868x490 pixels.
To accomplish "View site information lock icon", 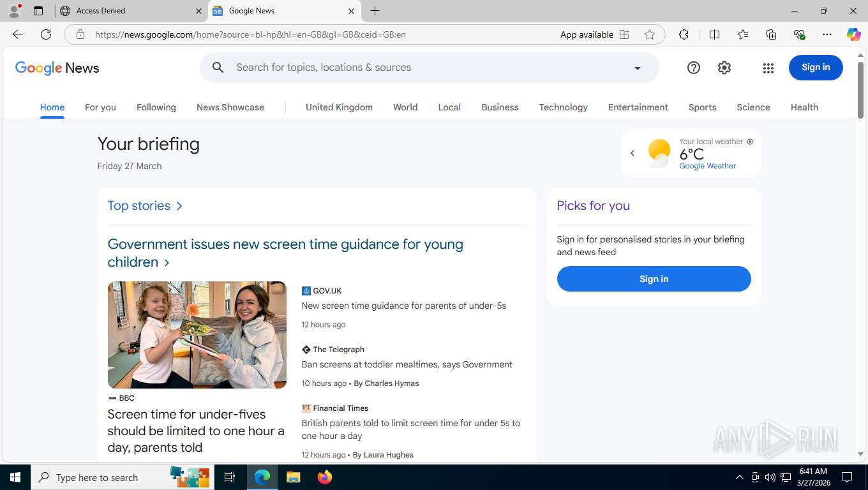I will coord(80,34).
